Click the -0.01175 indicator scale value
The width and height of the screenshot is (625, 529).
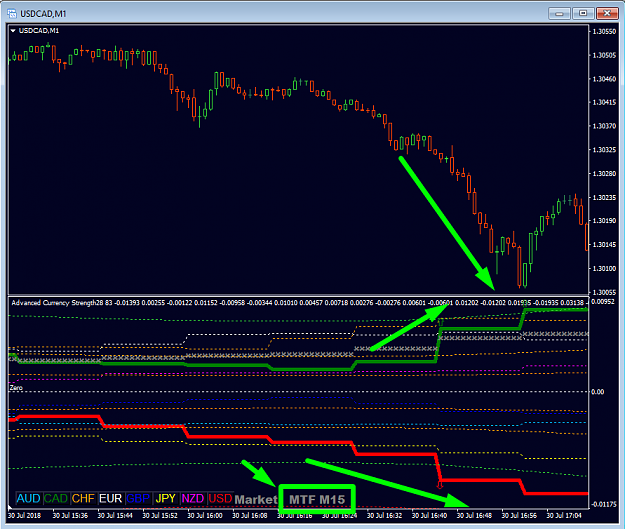[x=603, y=504]
